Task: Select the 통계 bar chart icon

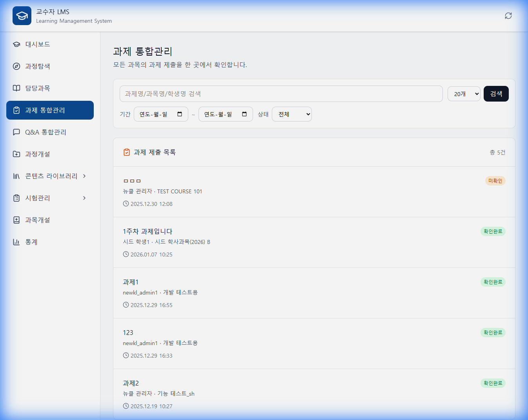Action: (16, 242)
